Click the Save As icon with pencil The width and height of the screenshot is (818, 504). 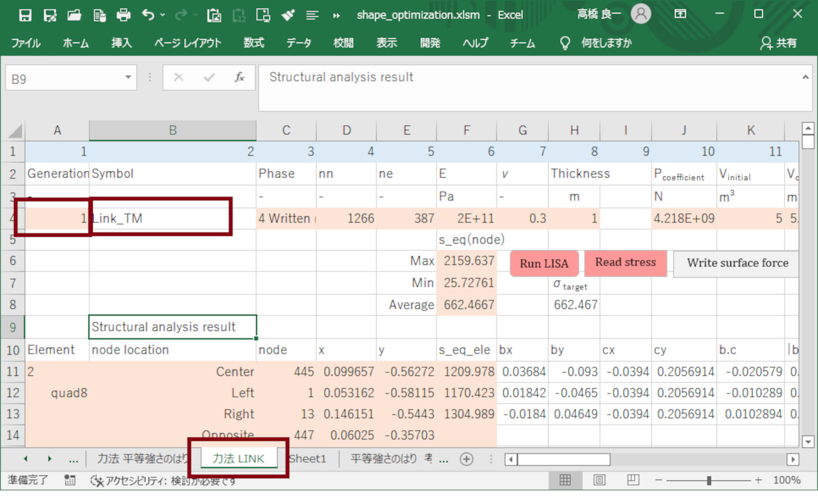[x=50, y=15]
